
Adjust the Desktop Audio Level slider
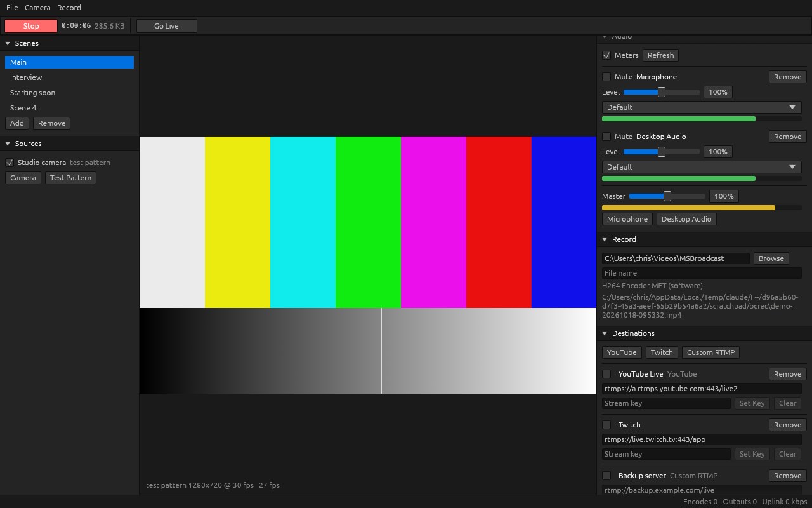[662, 152]
